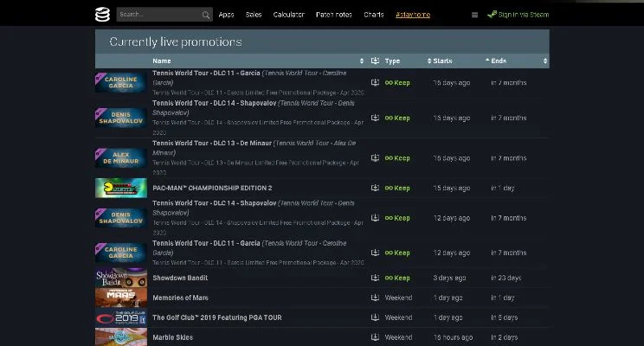644x346 pixels.
Task: Click the Keep label in De Minaur row
Action: point(397,158)
